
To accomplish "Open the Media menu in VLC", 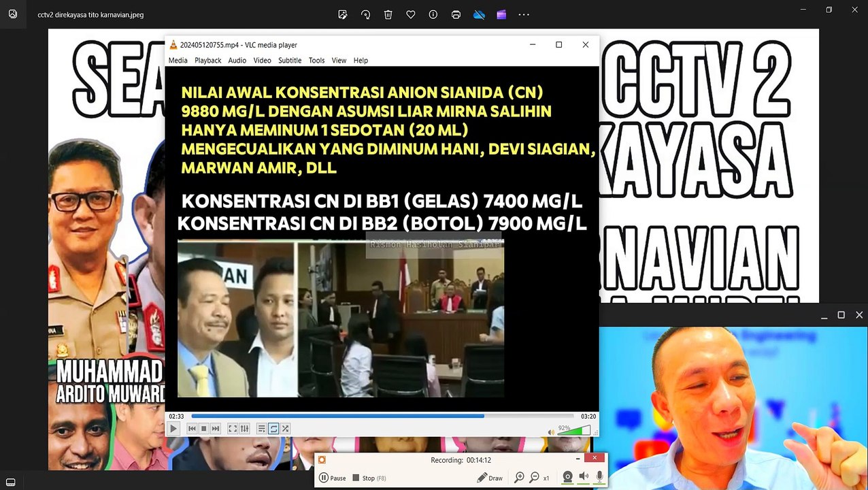I will coord(178,61).
